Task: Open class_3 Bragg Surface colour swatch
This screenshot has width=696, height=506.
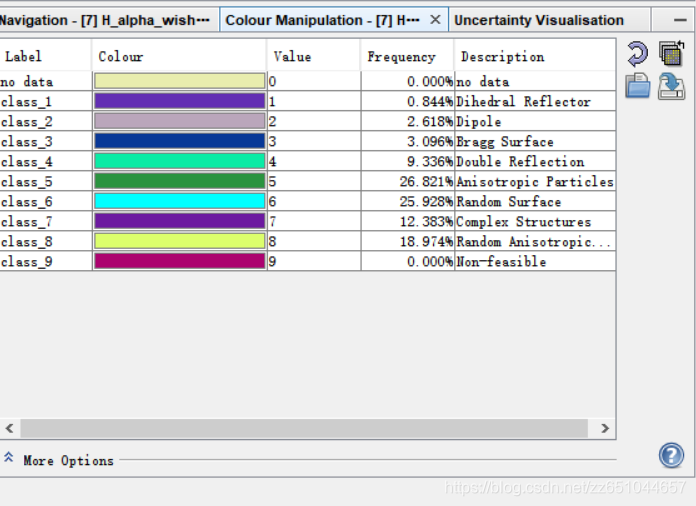Action: pyautogui.click(x=180, y=141)
